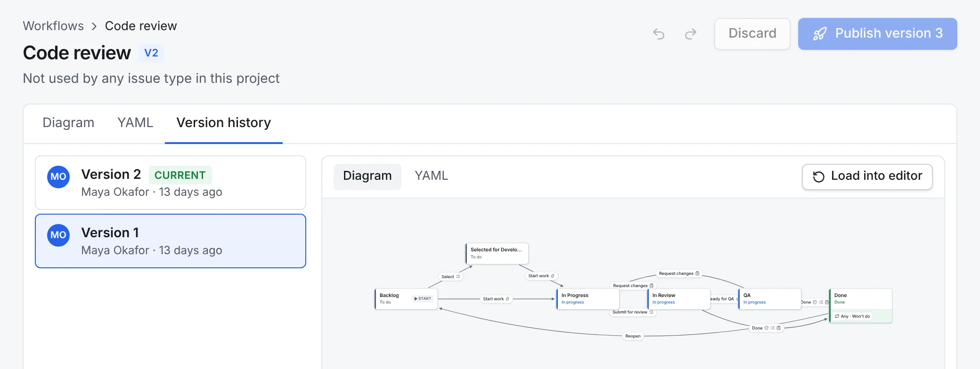Click the CURRENT status badge
Screen dimensions: 980x369
(x=180, y=175)
